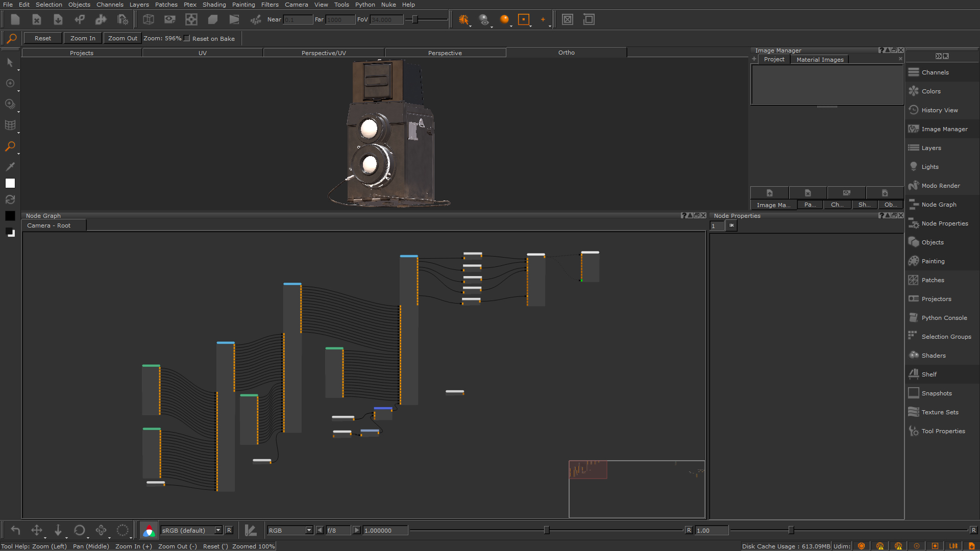Click the Lights palette icon
Image resolution: width=980 pixels, height=551 pixels.
[x=914, y=167]
